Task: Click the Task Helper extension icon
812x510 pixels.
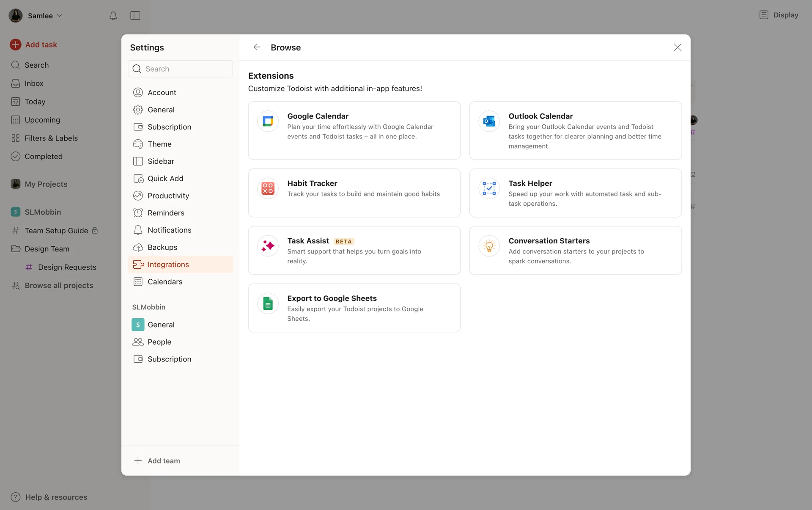Action: pos(489,188)
